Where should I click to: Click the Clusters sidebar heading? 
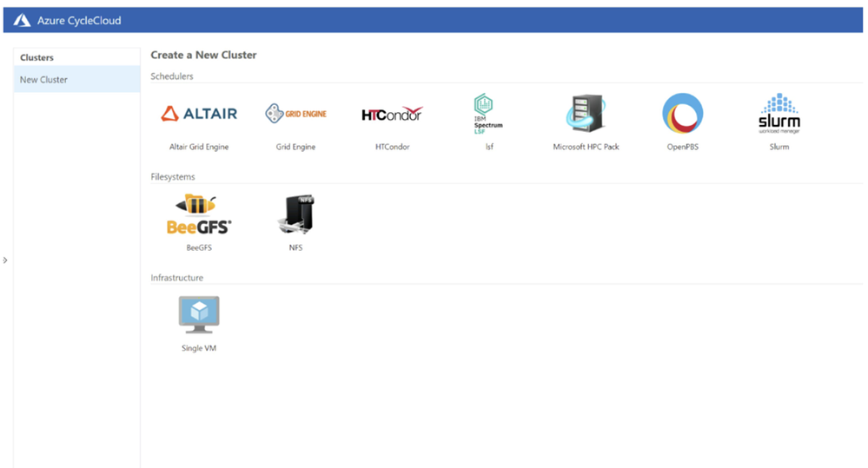pos(36,57)
